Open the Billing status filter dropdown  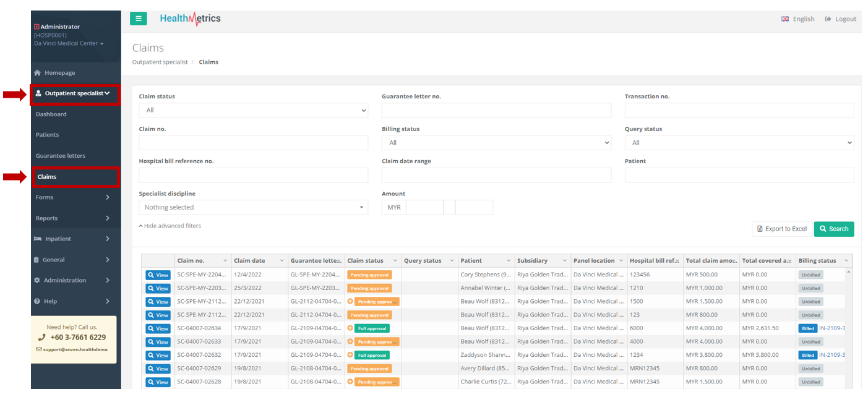(496, 143)
